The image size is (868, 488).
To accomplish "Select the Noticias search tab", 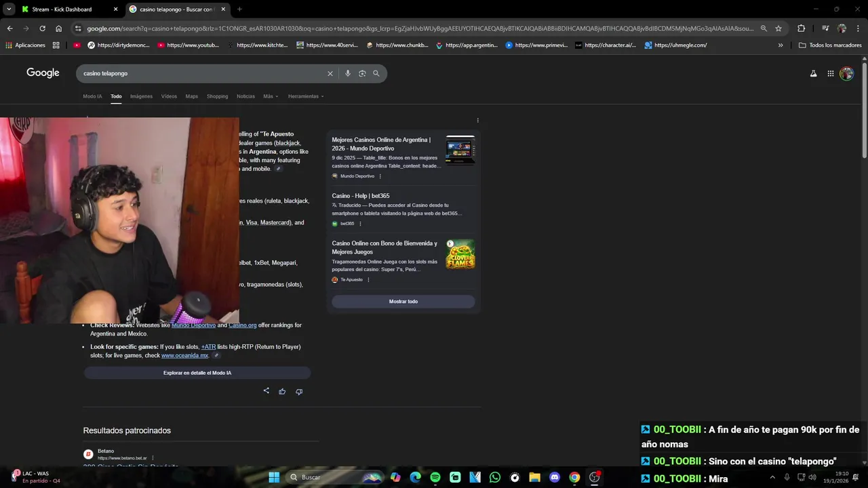I will 245,96.
